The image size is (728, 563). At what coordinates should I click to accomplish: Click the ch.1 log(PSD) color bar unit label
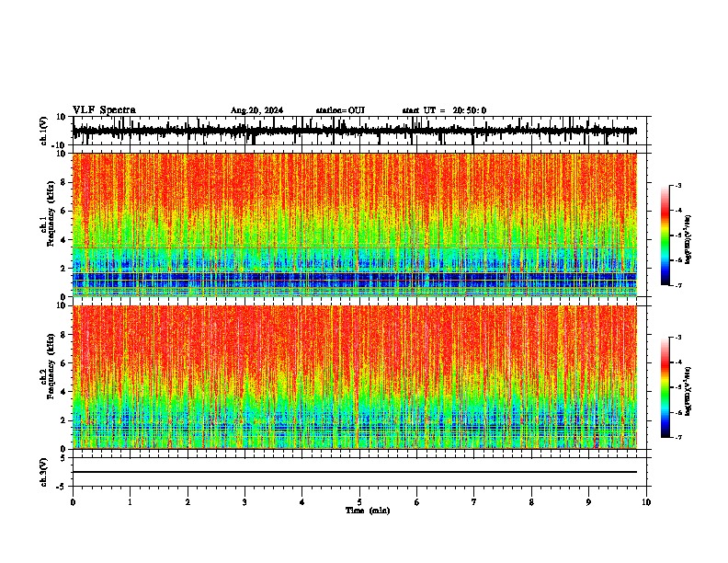click(688, 239)
